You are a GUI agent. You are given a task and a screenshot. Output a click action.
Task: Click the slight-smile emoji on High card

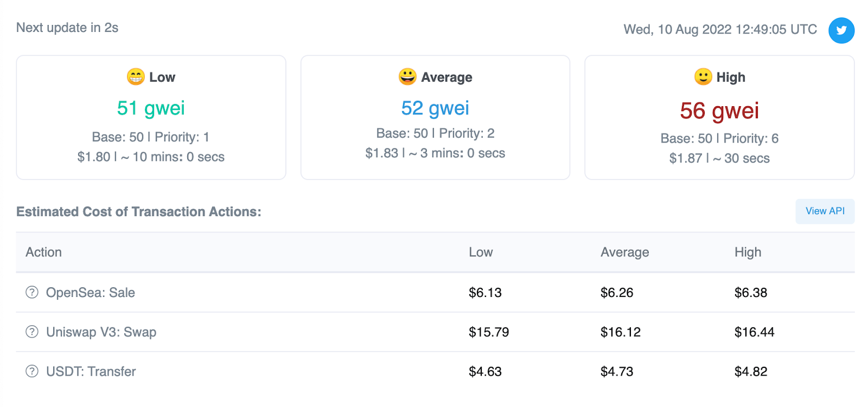click(703, 77)
